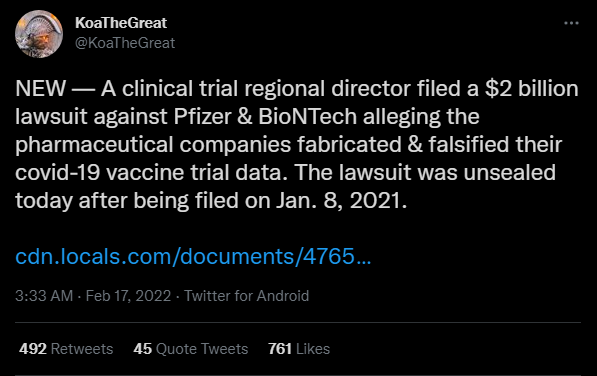This screenshot has height=376, width=597.
Task: Open the bold KoaTheGreat display name
Action: click(121, 23)
